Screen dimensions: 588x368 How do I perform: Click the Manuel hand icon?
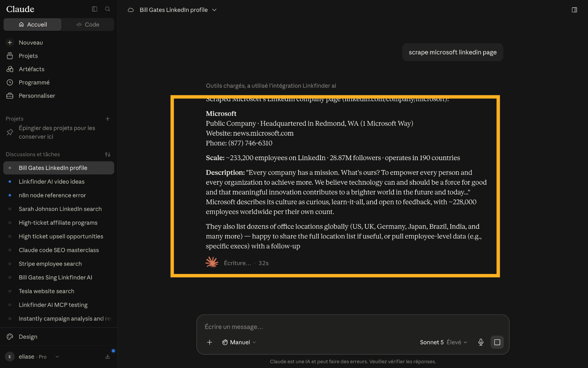[x=225, y=342]
